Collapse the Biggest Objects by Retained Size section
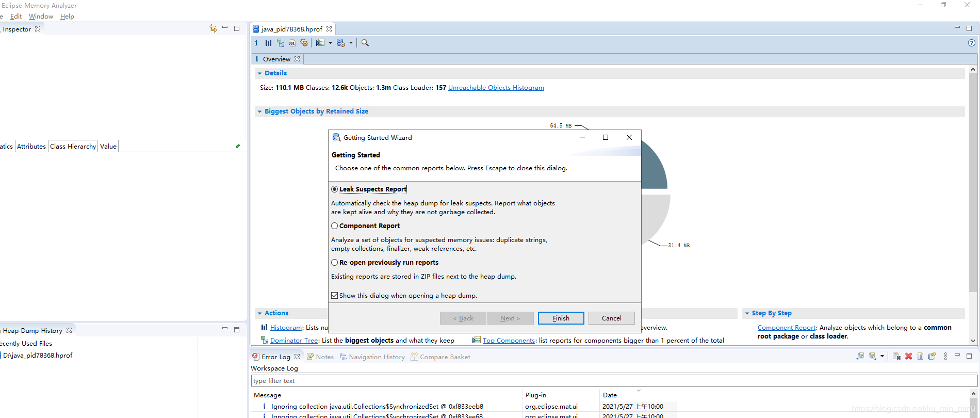The height and width of the screenshot is (418, 980). 259,111
